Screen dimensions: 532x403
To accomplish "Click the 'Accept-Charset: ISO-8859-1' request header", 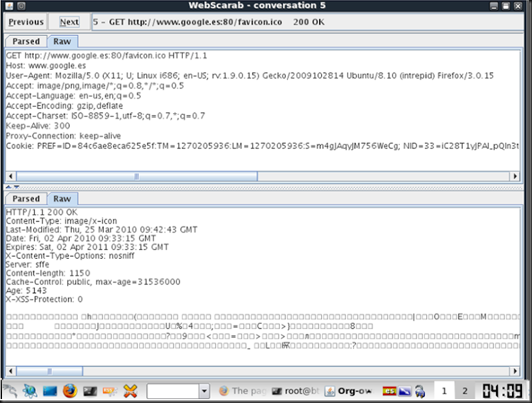I will [106, 116].
